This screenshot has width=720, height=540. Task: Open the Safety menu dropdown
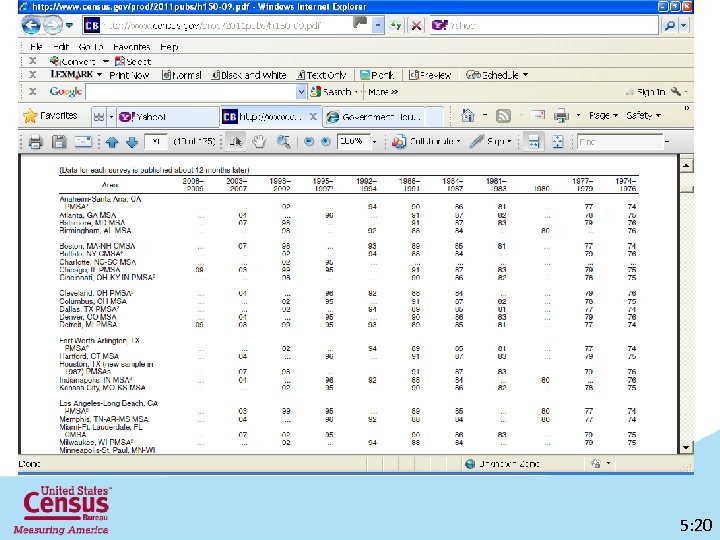click(643, 116)
